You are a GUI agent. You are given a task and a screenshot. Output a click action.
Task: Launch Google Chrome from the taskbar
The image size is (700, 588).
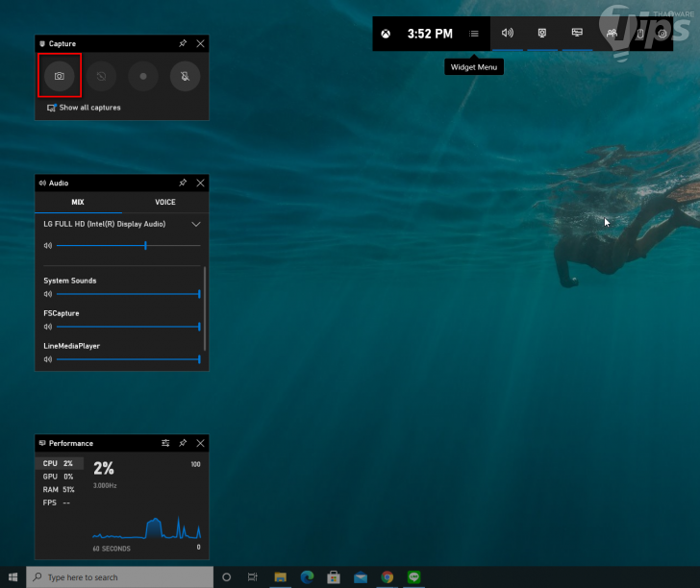[387, 577]
